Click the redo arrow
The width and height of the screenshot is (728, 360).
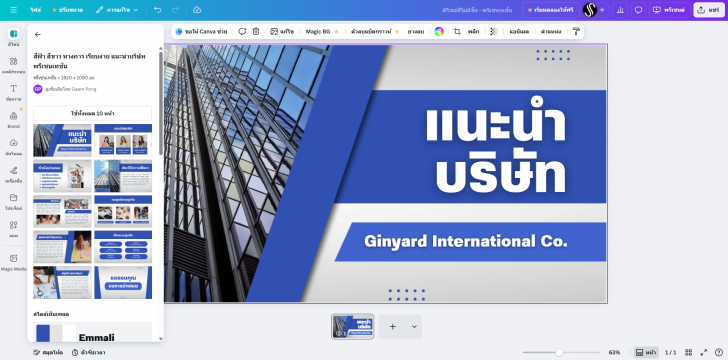[175, 10]
